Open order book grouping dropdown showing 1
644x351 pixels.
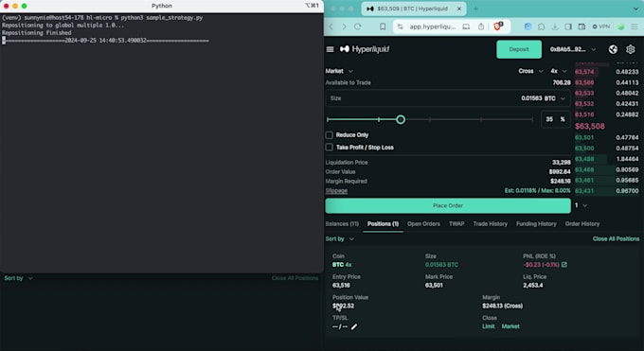pyautogui.click(x=581, y=205)
